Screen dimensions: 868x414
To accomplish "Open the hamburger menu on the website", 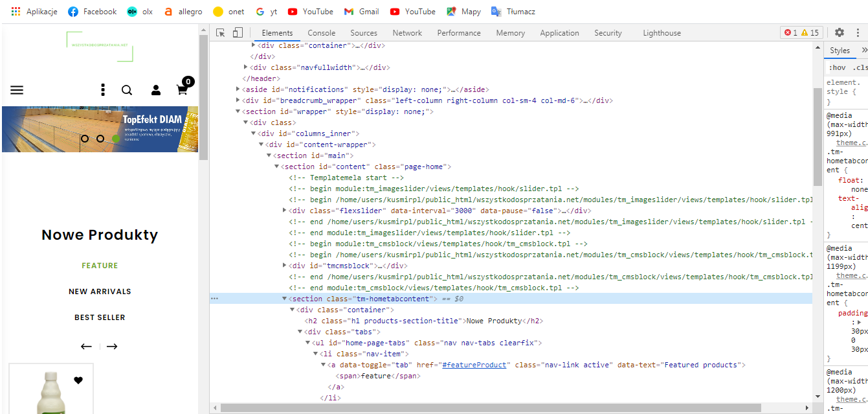I will click(17, 90).
